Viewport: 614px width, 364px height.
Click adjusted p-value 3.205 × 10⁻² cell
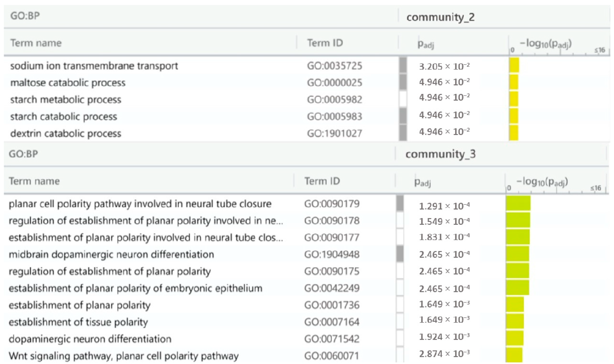click(x=444, y=66)
